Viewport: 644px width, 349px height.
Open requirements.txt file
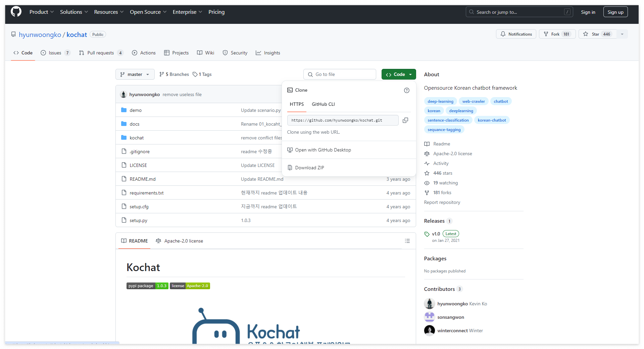tap(147, 193)
